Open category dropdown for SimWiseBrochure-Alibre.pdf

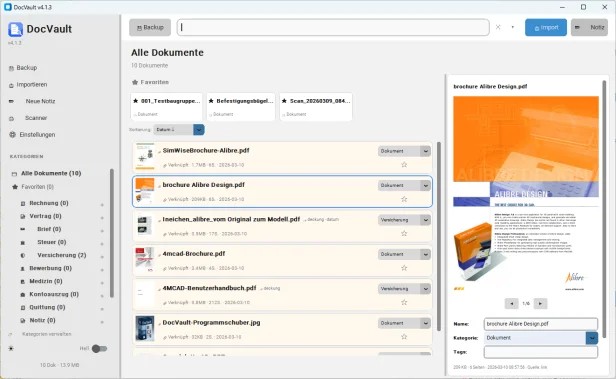404,151
